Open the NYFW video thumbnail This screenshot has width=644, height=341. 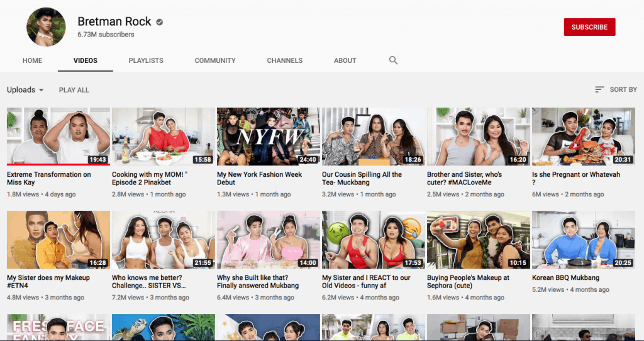pos(268,136)
